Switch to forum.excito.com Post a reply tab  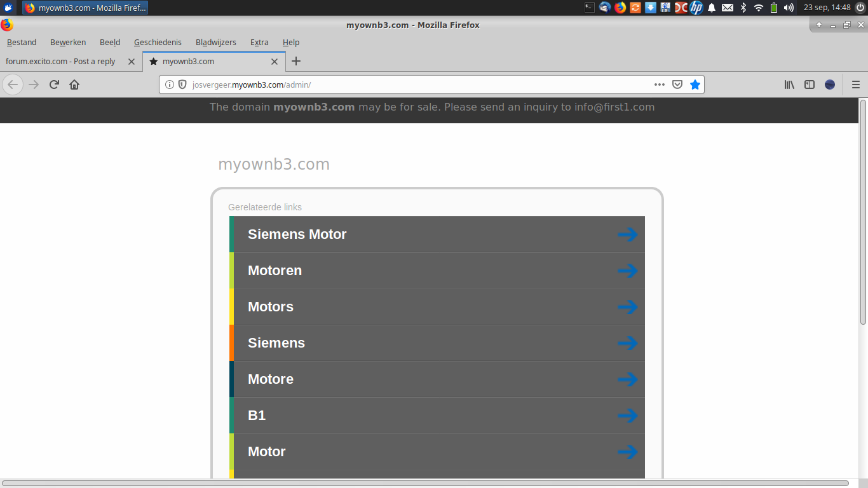click(71, 62)
